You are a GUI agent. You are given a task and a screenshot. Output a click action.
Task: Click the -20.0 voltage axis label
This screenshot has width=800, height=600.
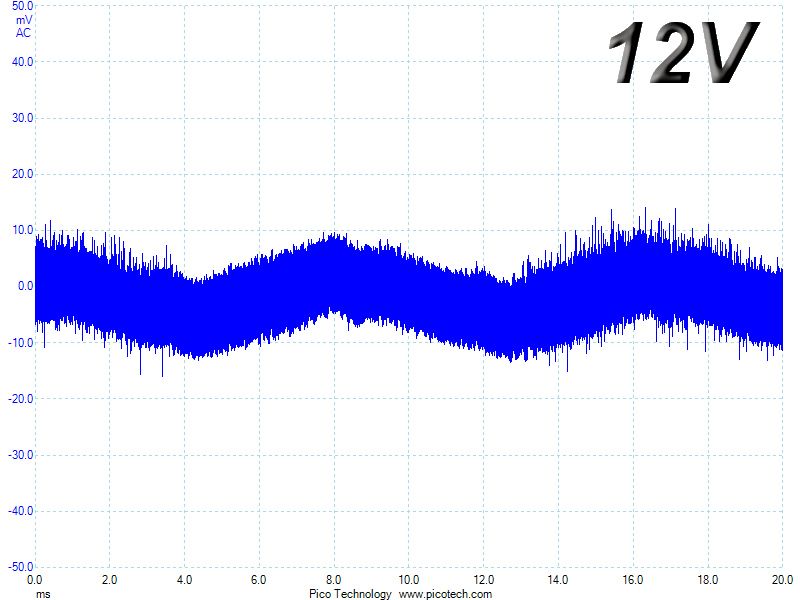(21, 398)
